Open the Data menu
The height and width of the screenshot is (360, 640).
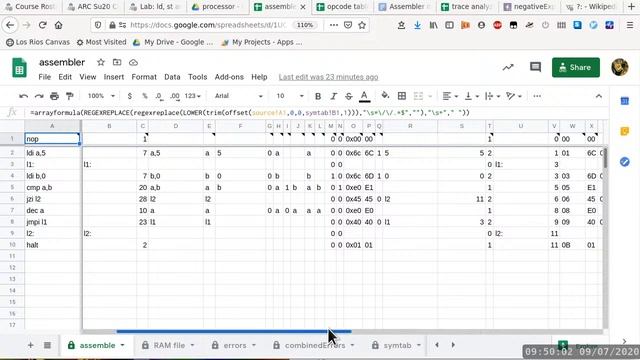pos(172,77)
